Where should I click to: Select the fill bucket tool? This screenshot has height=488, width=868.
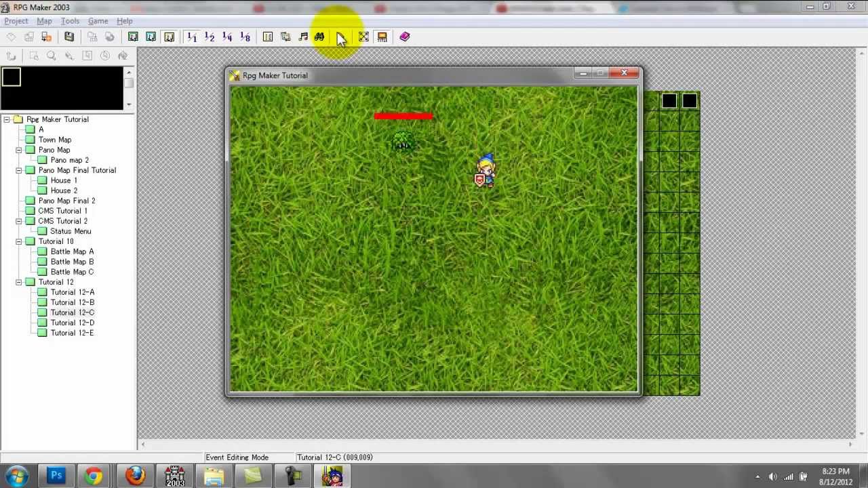122,56
